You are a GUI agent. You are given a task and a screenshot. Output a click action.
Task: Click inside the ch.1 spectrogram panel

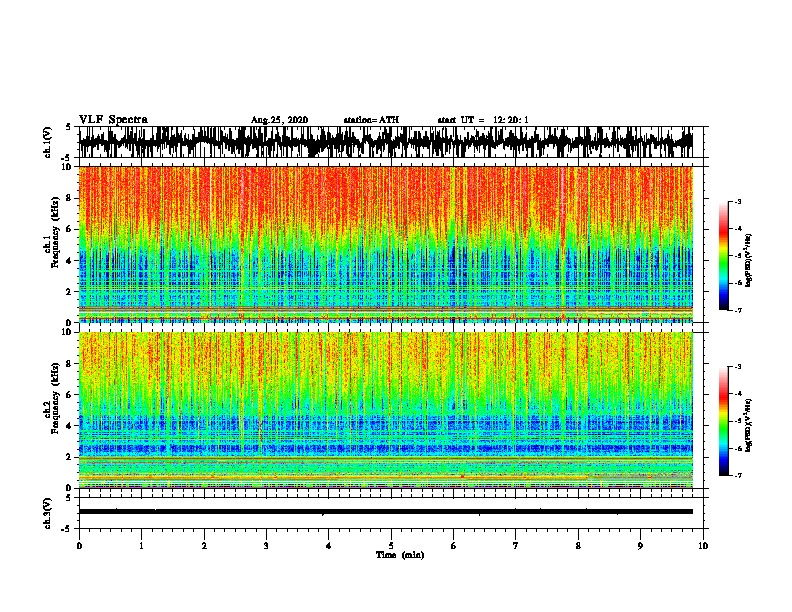pyautogui.click(x=385, y=244)
